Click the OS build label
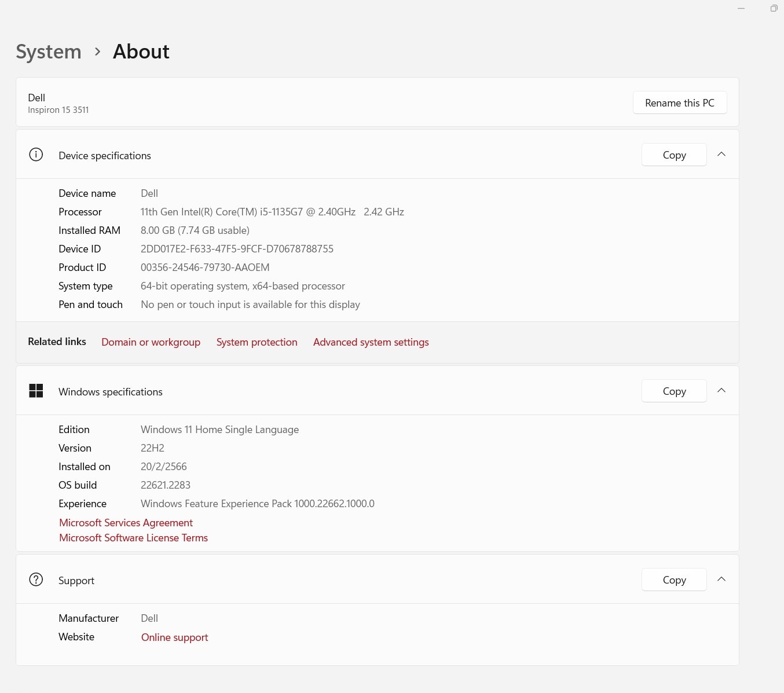The image size is (784, 693). coord(78,485)
